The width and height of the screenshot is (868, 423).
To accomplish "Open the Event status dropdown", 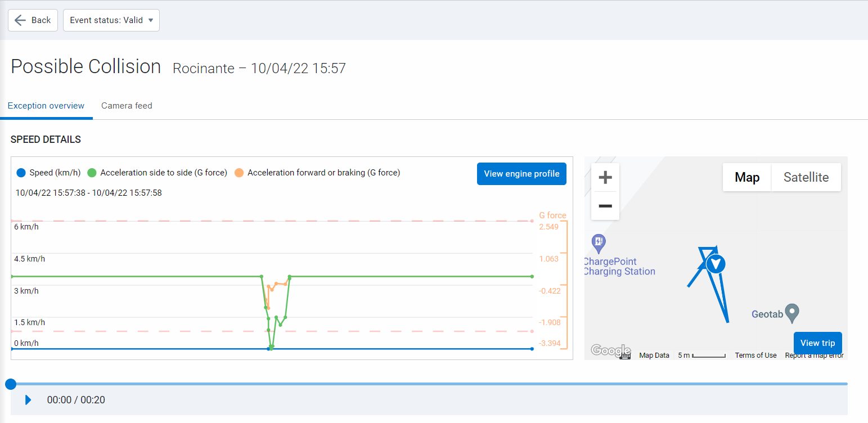I will (111, 20).
